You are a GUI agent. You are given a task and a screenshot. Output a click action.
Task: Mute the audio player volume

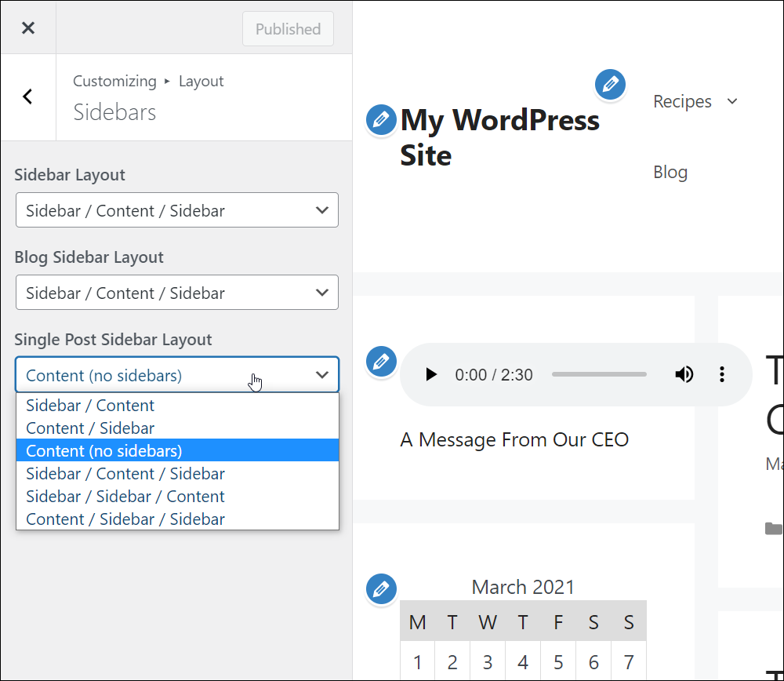pos(684,374)
